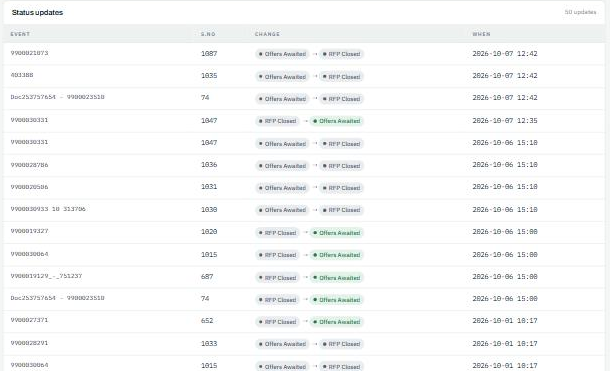The height and width of the screenshot is (371, 610).
Task: Select the CHANGE column header
Action: pyautogui.click(x=267, y=34)
